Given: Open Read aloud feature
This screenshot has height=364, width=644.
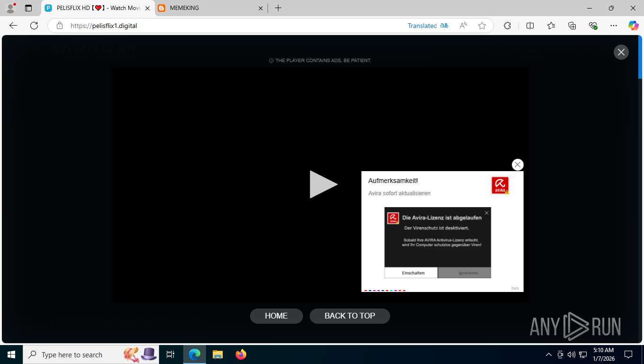Looking at the screenshot, I should 463,26.
